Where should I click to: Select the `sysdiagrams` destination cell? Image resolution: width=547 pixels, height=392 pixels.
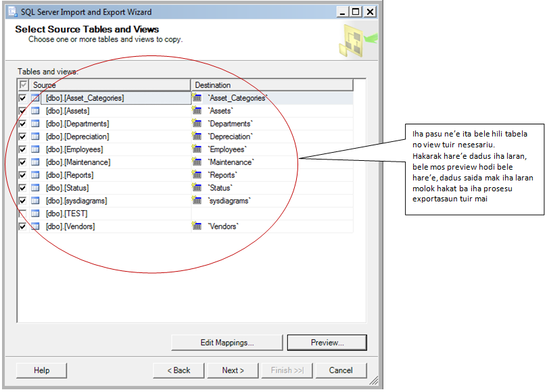point(272,201)
